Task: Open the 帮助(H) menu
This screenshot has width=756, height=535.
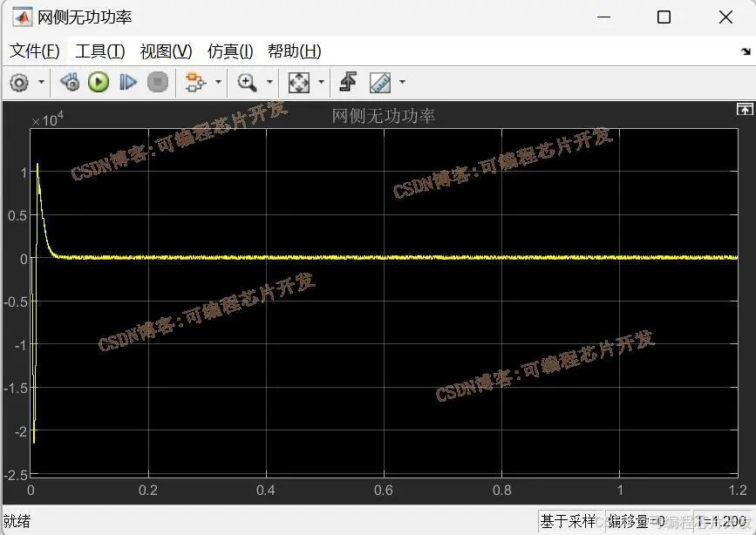Action: tap(295, 51)
